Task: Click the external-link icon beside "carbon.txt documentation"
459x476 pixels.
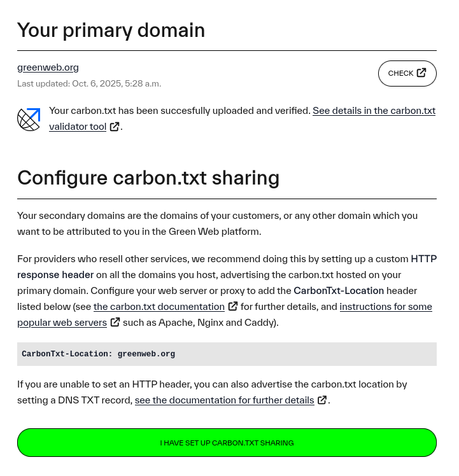Action: [233, 307]
